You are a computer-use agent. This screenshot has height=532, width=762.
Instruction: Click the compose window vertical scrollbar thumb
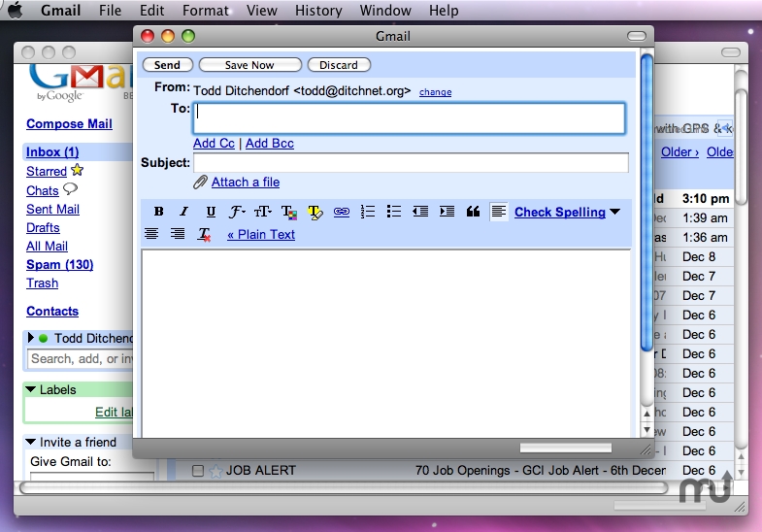(646, 203)
